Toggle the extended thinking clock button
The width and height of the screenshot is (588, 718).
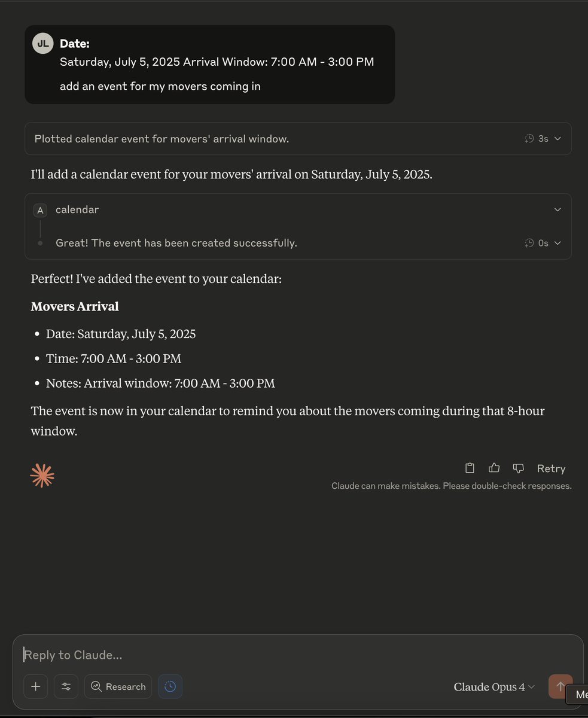pyautogui.click(x=170, y=686)
